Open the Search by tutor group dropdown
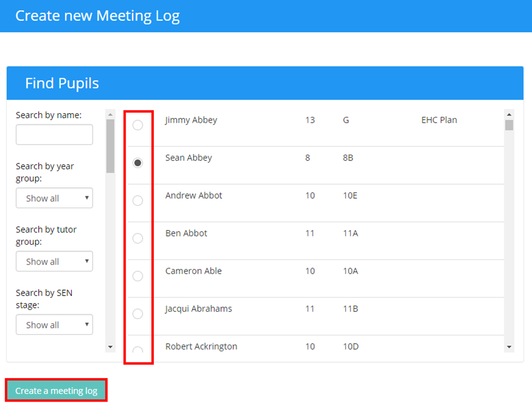532x414 pixels. point(54,261)
